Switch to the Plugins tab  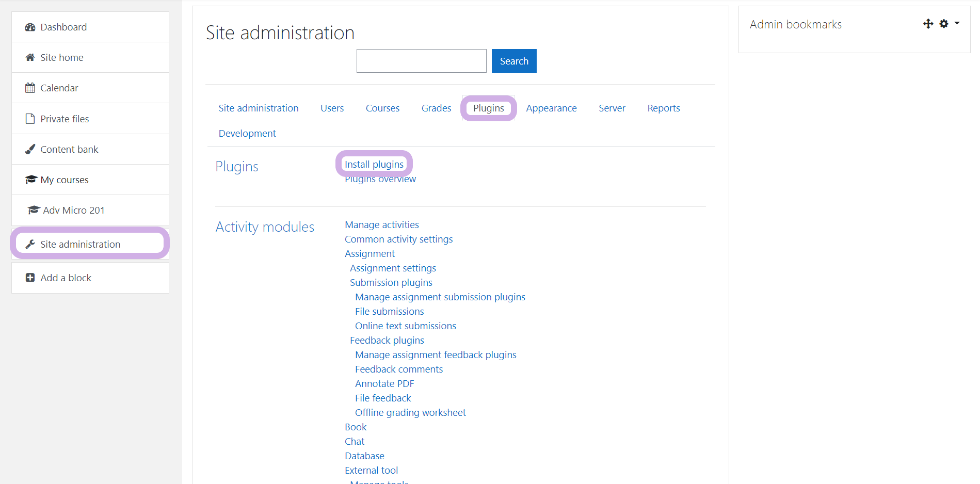pyautogui.click(x=488, y=108)
